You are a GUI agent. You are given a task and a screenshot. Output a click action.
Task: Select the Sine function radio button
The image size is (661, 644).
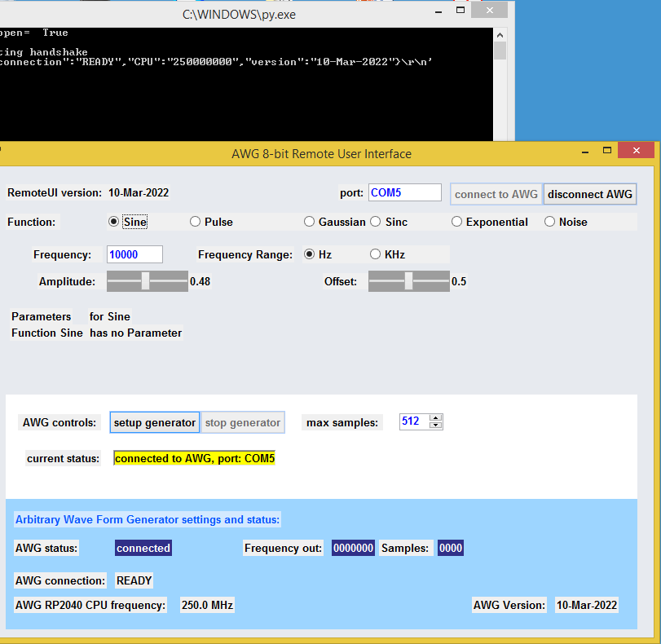pyautogui.click(x=114, y=222)
